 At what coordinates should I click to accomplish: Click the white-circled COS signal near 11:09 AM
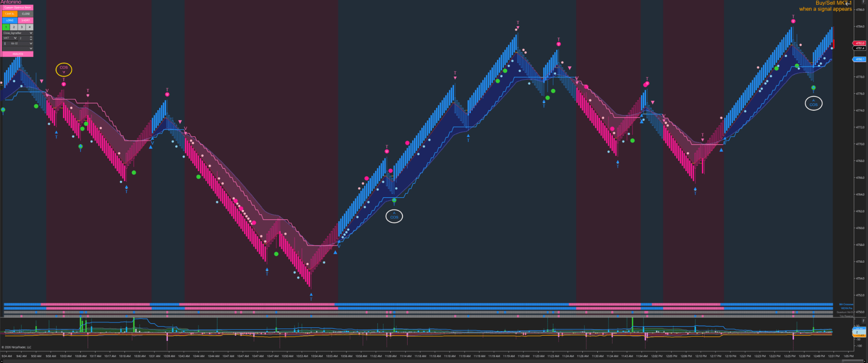pyautogui.click(x=394, y=217)
